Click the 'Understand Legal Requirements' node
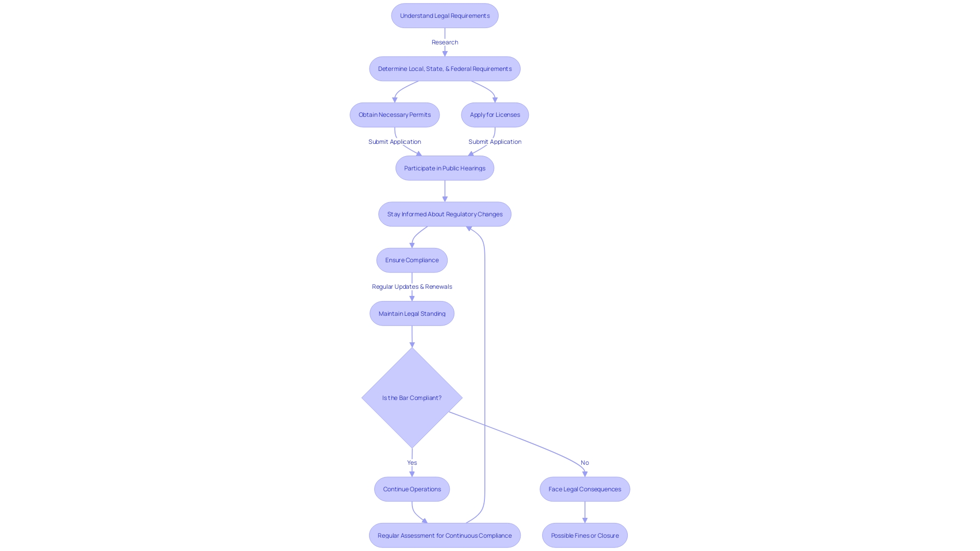980x551 pixels. click(x=445, y=15)
